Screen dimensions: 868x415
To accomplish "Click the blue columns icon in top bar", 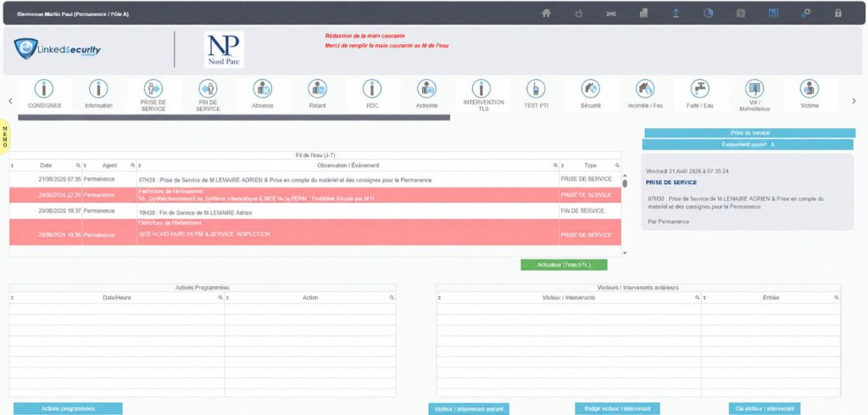I will [773, 14].
